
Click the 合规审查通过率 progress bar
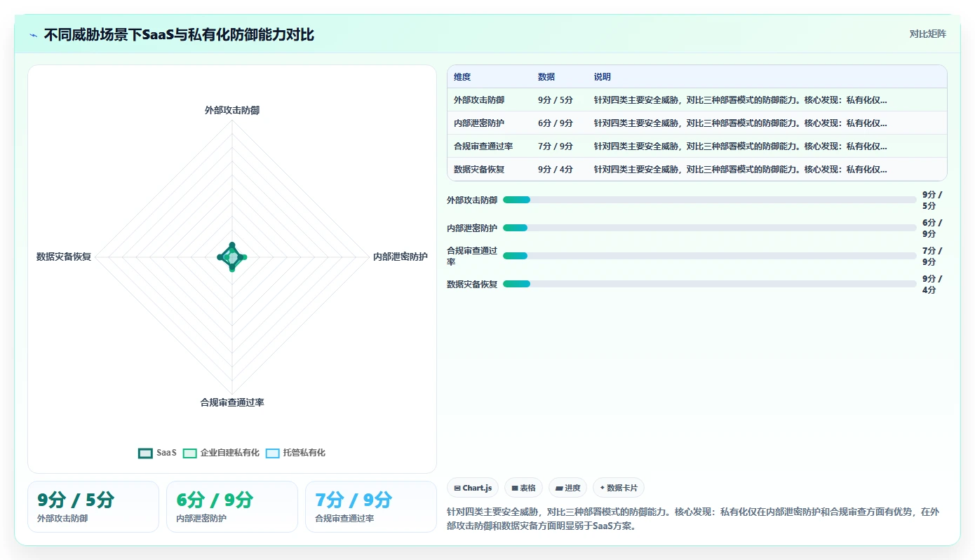point(710,256)
